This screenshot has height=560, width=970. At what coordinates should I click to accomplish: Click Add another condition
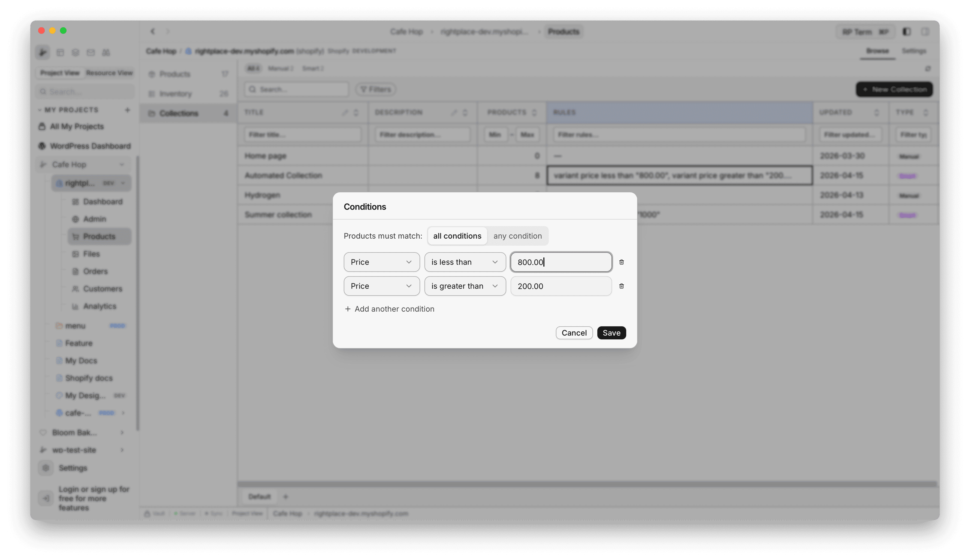(x=390, y=309)
